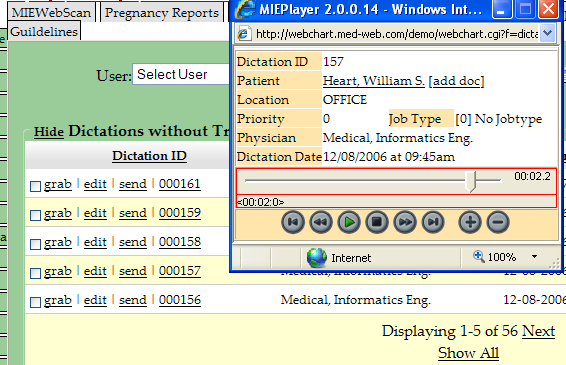Switch to the Guildelines tab
This screenshot has width=566, height=365.
[x=44, y=32]
